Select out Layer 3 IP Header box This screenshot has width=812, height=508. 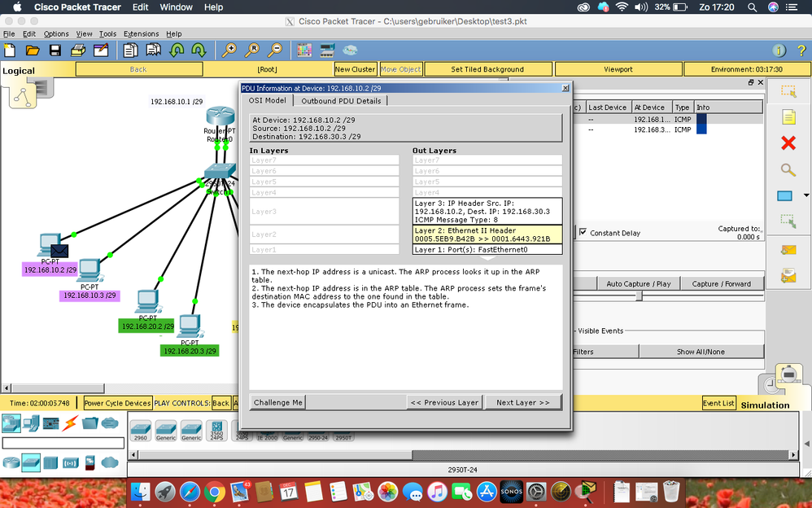[x=487, y=211]
